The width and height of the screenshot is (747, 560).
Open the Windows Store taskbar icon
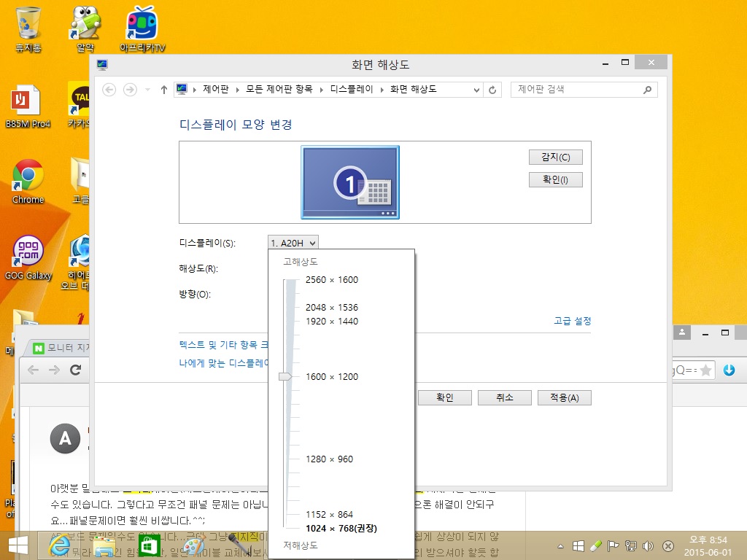coord(149,545)
